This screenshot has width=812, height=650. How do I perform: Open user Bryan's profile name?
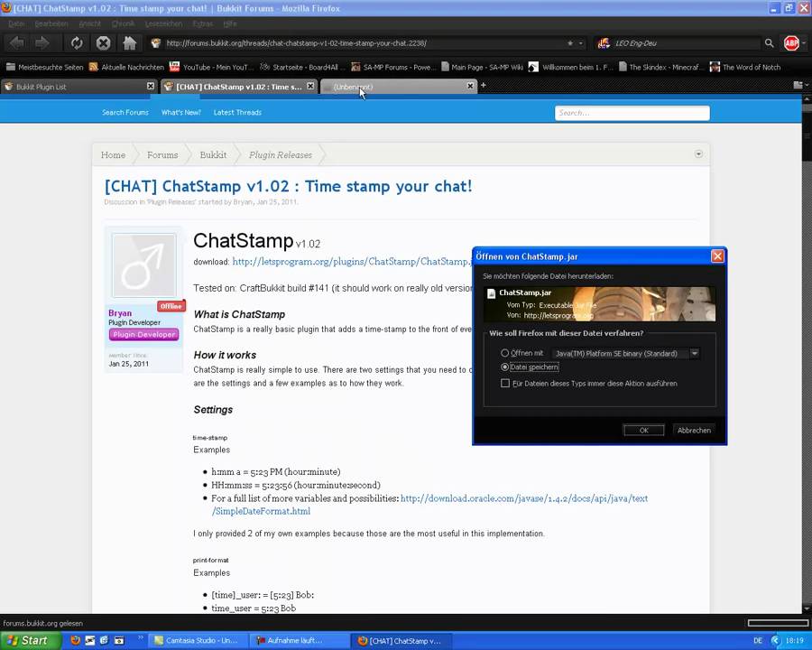(120, 313)
